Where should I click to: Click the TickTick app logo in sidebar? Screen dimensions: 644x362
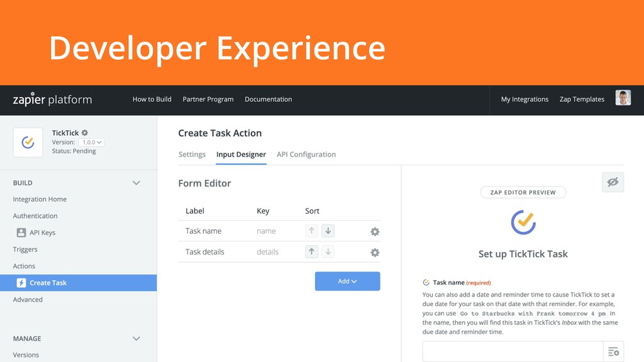[28, 143]
